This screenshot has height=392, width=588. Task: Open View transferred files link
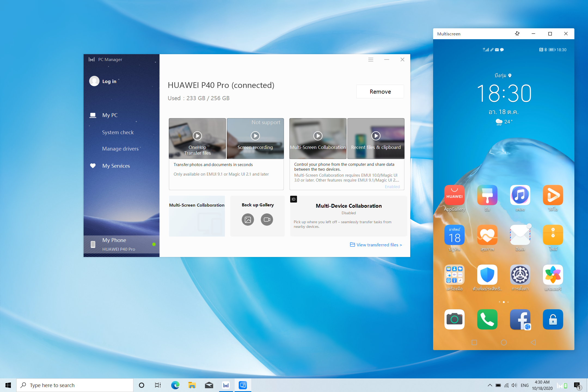point(376,245)
